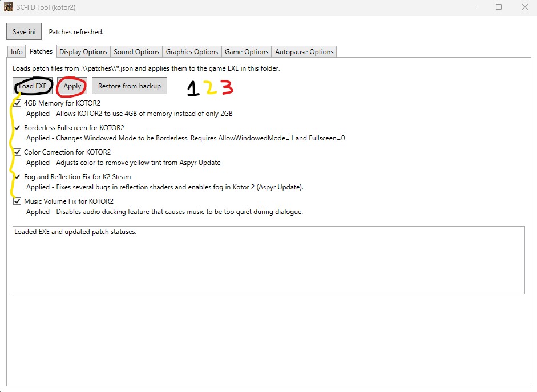Close the 3C-FD Tool window
The image size is (537, 392).
pyautogui.click(x=524, y=7)
